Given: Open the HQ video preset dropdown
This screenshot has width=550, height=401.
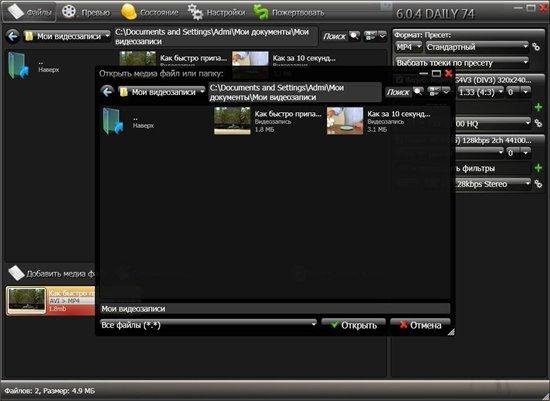Looking at the screenshot, I should click(x=493, y=123).
